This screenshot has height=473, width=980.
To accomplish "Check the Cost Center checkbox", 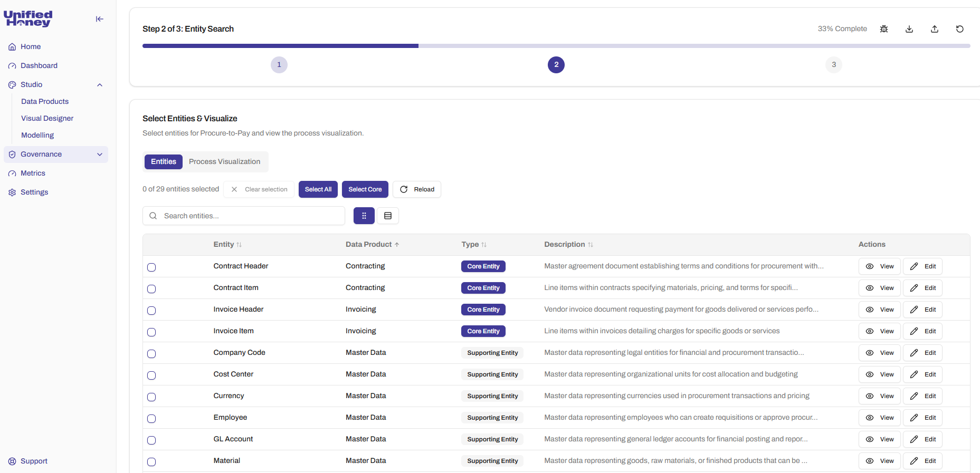I will pos(151,375).
